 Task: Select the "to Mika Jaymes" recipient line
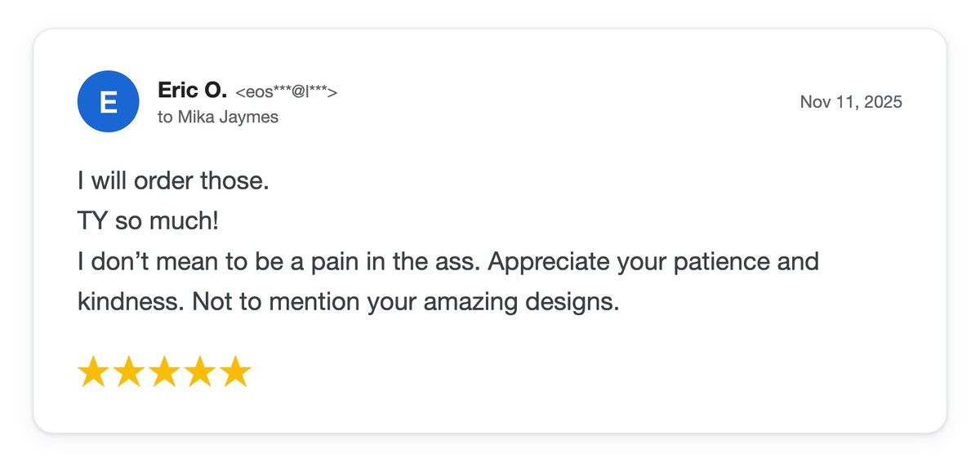point(218,117)
